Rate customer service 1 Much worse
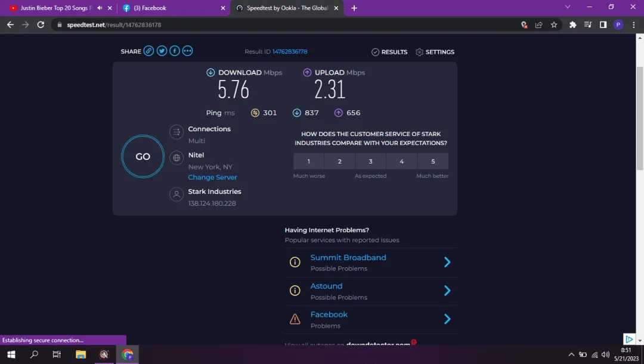Viewport: 644px width, 364px height. [308, 162]
